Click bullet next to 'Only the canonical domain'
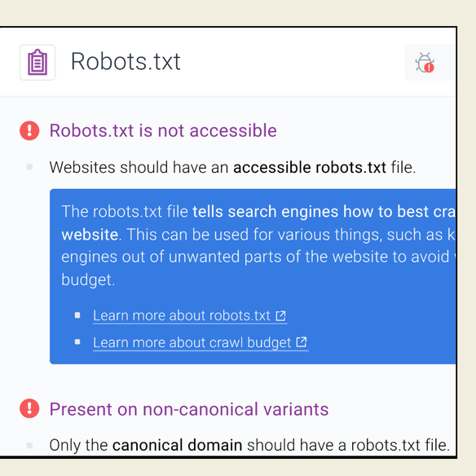The image size is (476, 476). coord(29,445)
